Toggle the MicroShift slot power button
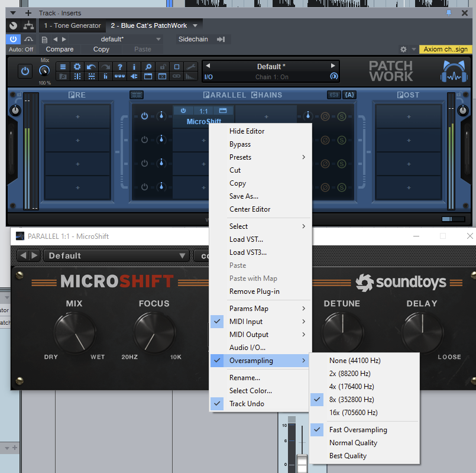The width and height of the screenshot is (476, 473). (183, 111)
